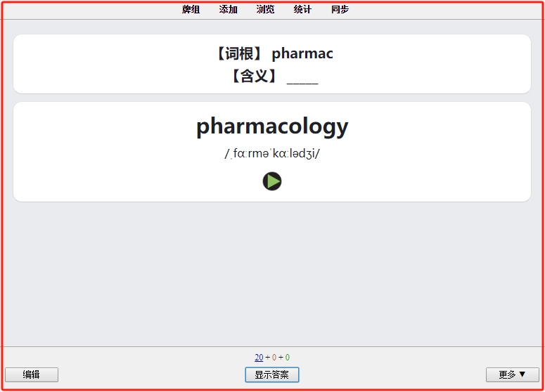The width and height of the screenshot is (545, 392).
Task: Open the 牌组 decks menu
Action: [x=191, y=9]
